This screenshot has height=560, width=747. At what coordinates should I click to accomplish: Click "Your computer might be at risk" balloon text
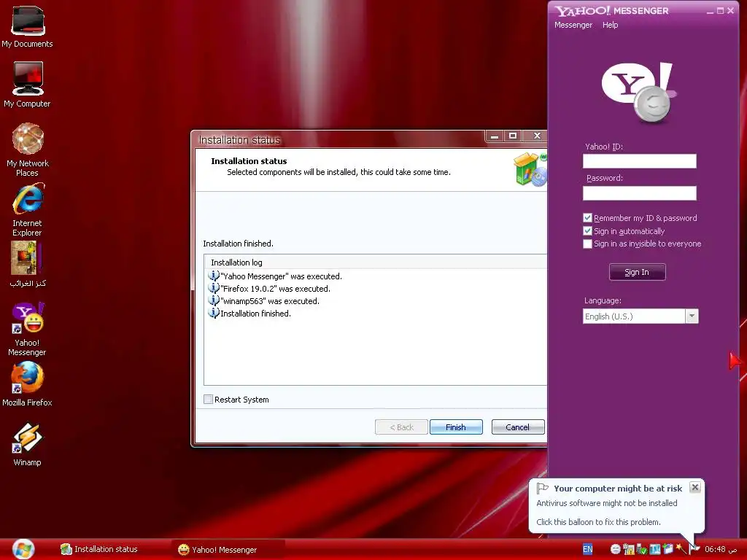point(618,488)
